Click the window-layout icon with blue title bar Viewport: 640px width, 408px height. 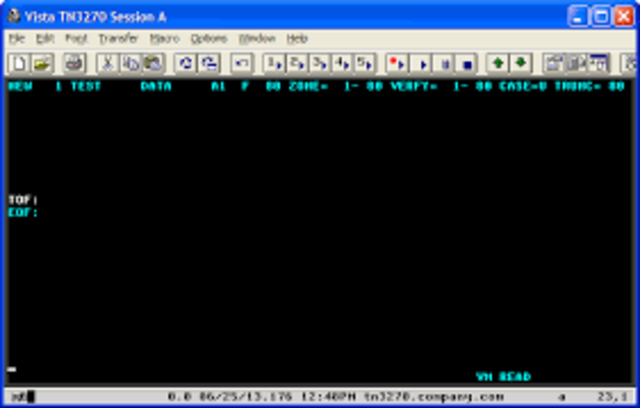[599, 63]
